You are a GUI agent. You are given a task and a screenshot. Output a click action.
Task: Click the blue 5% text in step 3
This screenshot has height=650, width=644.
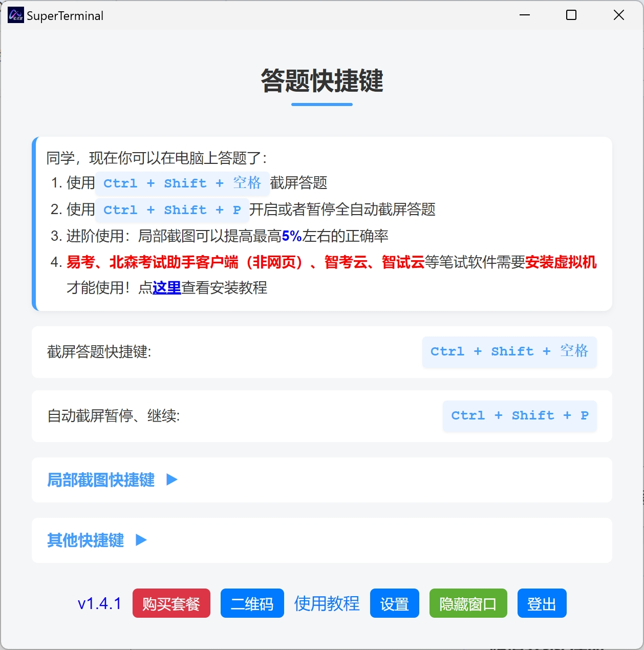[292, 236]
